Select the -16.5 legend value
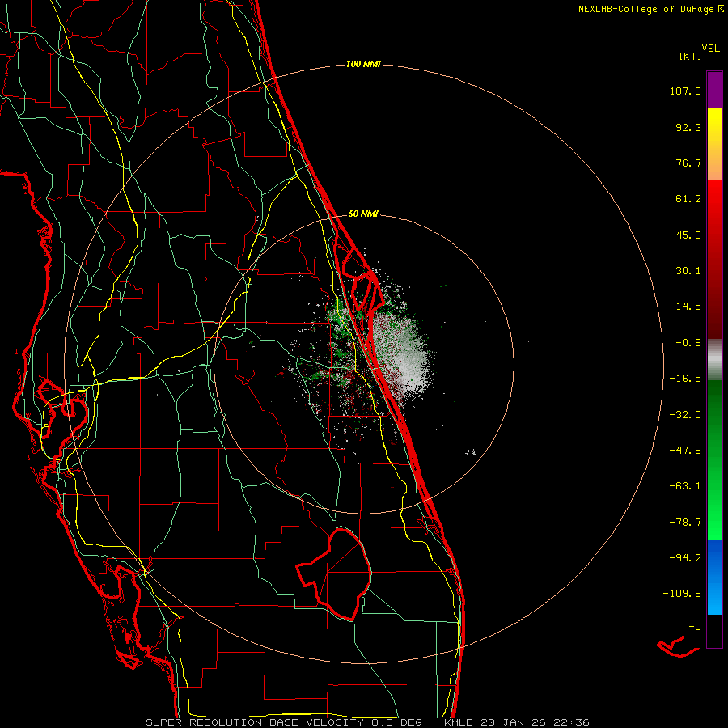The height and width of the screenshot is (728, 728). 685,379
